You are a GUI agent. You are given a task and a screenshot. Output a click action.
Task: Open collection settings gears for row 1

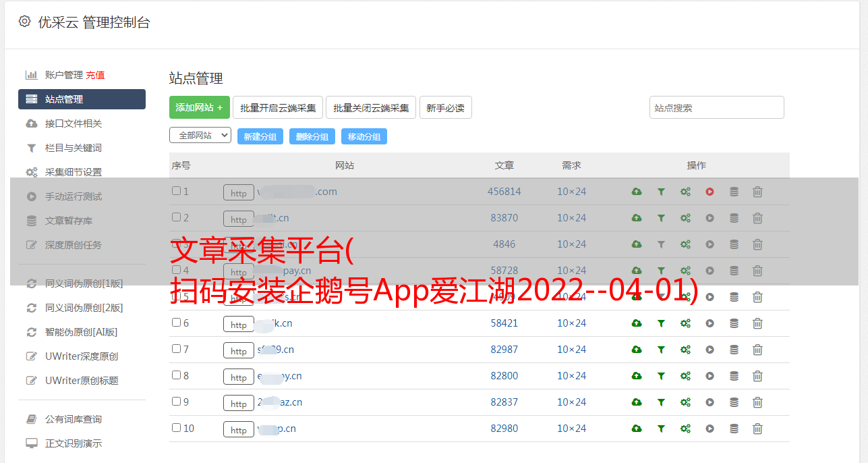click(x=685, y=192)
